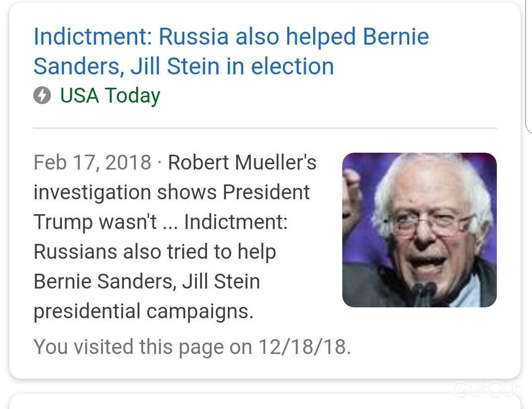This screenshot has height=409, width=532.
Task: Open the "Indictment: Russia also helped Bernie" headline
Action: [231, 37]
